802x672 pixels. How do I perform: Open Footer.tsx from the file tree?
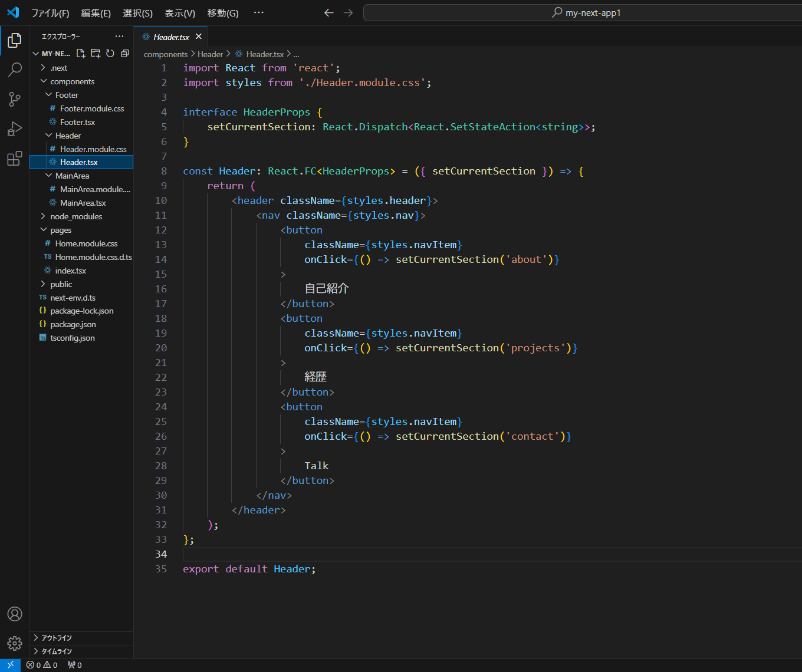(x=77, y=122)
